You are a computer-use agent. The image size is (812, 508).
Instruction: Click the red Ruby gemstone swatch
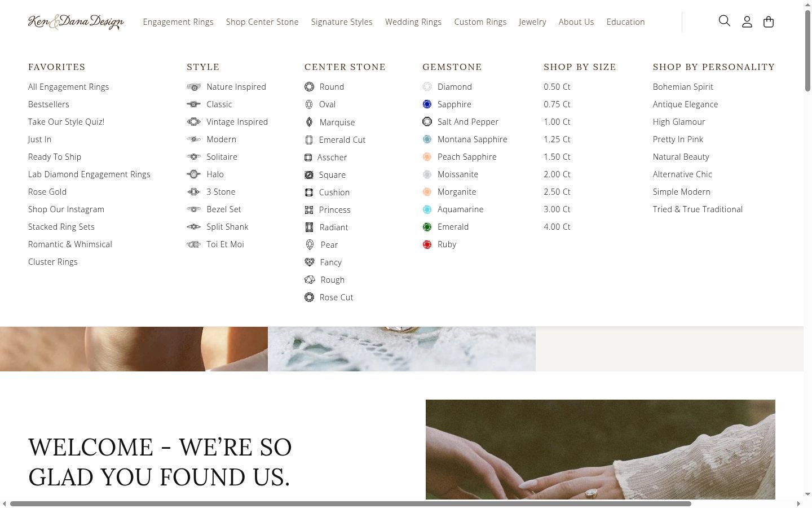pyautogui.click(x=427, y=244)
